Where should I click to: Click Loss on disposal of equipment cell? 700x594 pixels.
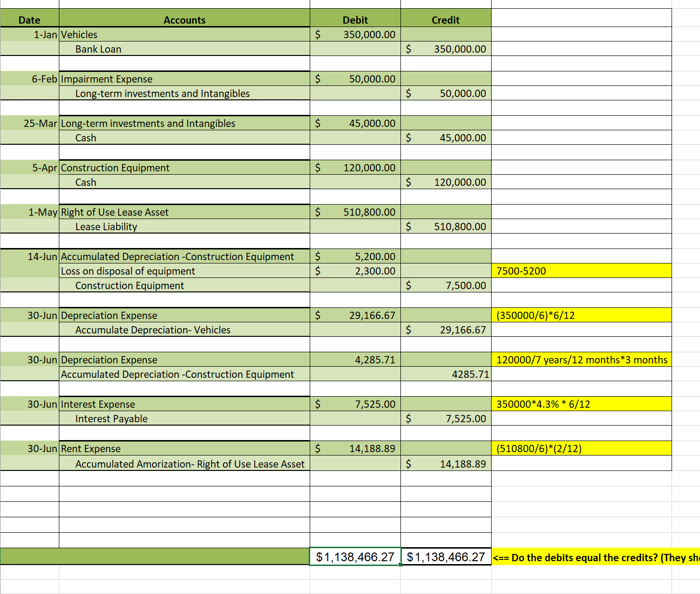[x=184, y=271]
